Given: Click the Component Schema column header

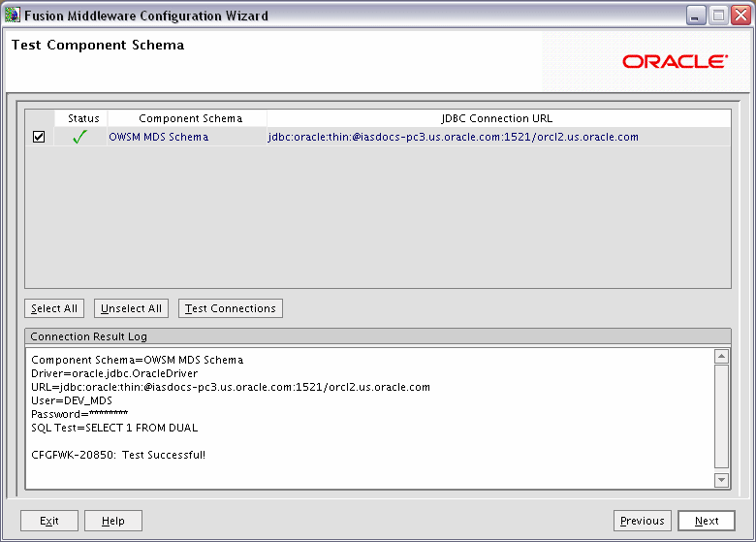Looking at the screenshot, I should (187, 118).
